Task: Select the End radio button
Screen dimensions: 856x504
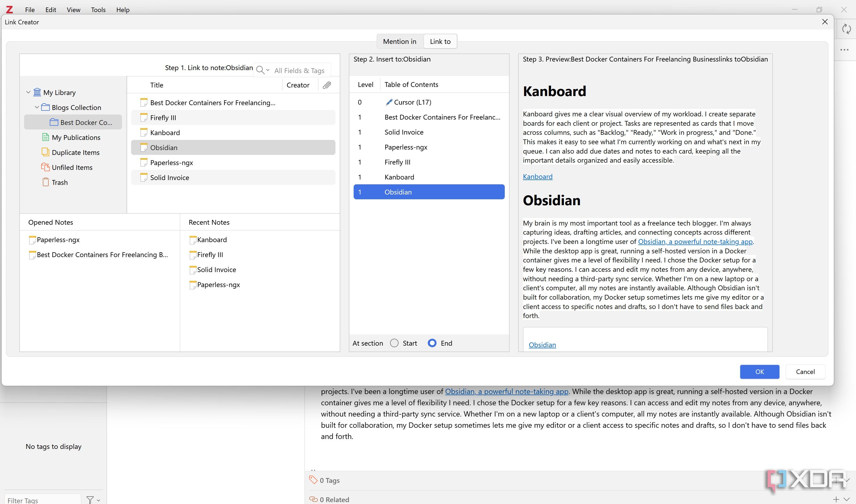Action: point(432,343)
